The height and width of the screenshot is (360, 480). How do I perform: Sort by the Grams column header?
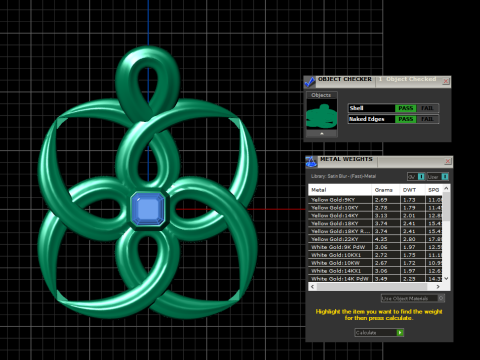(x=386, y=190)
